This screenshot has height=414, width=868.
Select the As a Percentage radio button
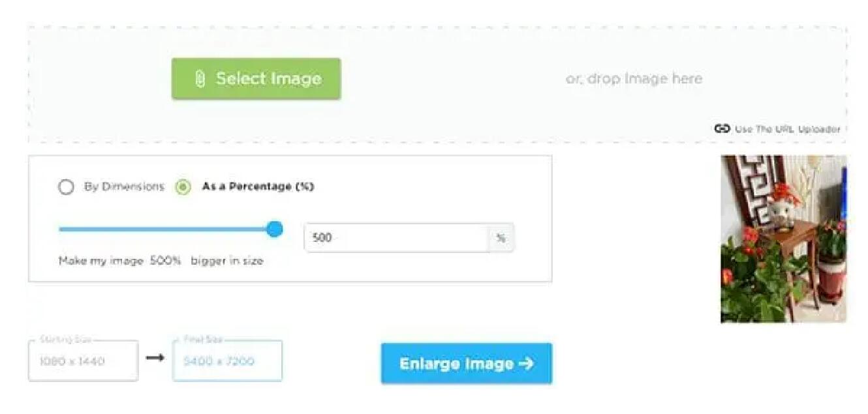pyautogui.click(x=183, y=187)
